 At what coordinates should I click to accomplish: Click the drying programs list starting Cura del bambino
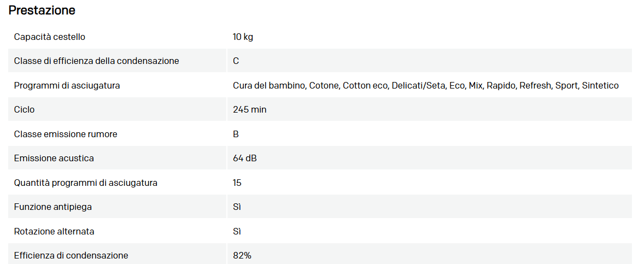pos(425,86)
